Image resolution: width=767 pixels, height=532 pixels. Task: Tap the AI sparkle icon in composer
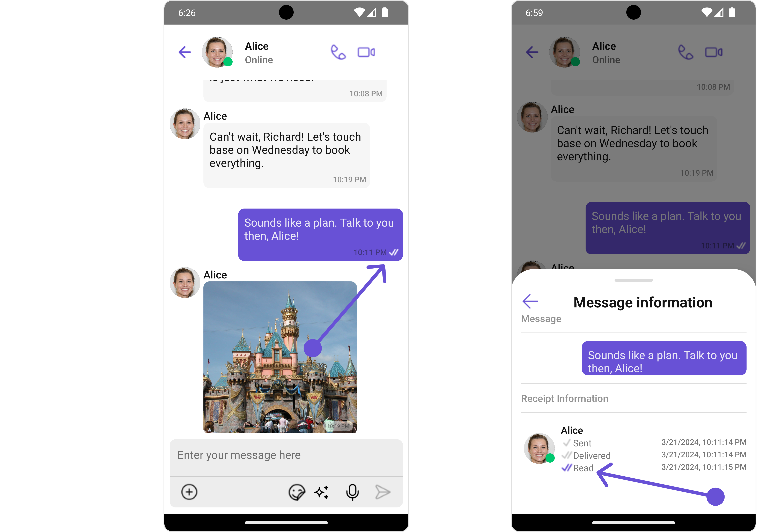322,492
